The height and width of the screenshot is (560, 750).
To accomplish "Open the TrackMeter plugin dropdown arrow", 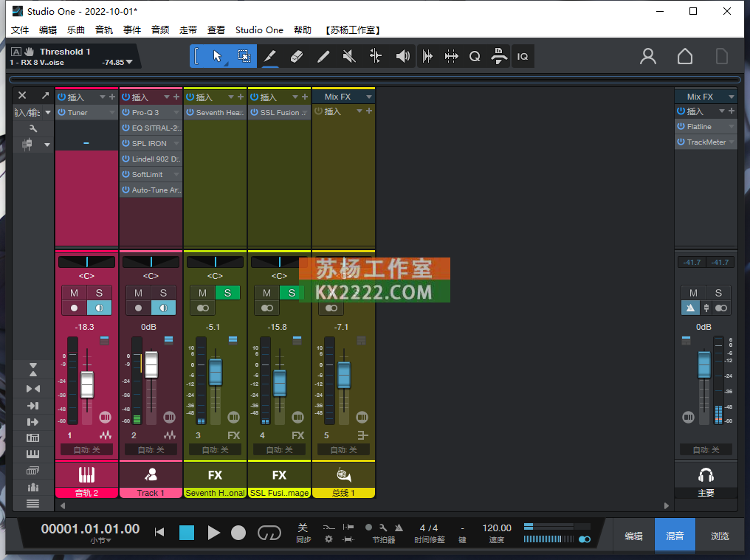I will coord(732,142).
